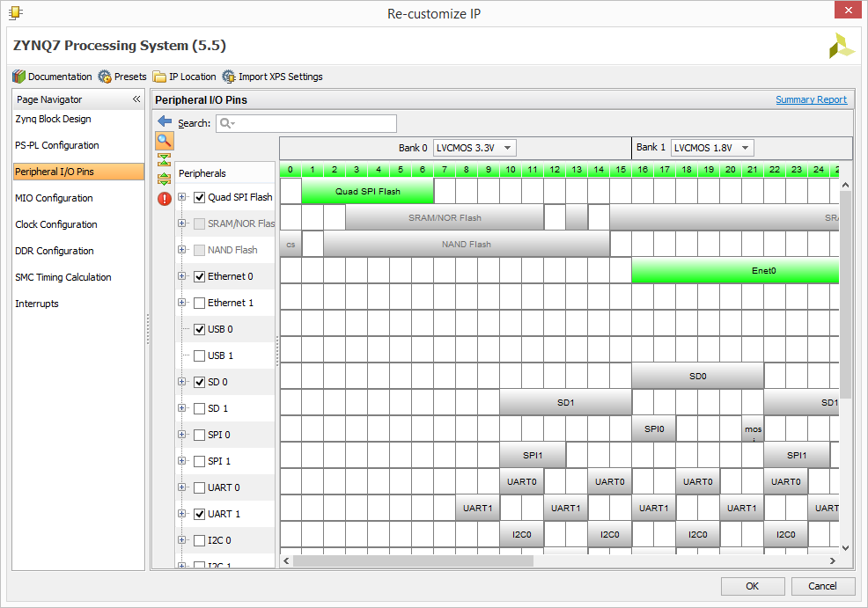Expand the Quad SPI Flash tree node
The width and height of the screenshot is (868, 608).
(181, 197)
